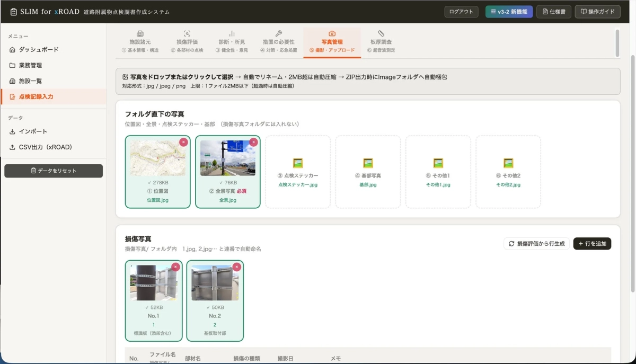
Task: Click the ＋ 行を追加 button
Action: pos(592,244)
